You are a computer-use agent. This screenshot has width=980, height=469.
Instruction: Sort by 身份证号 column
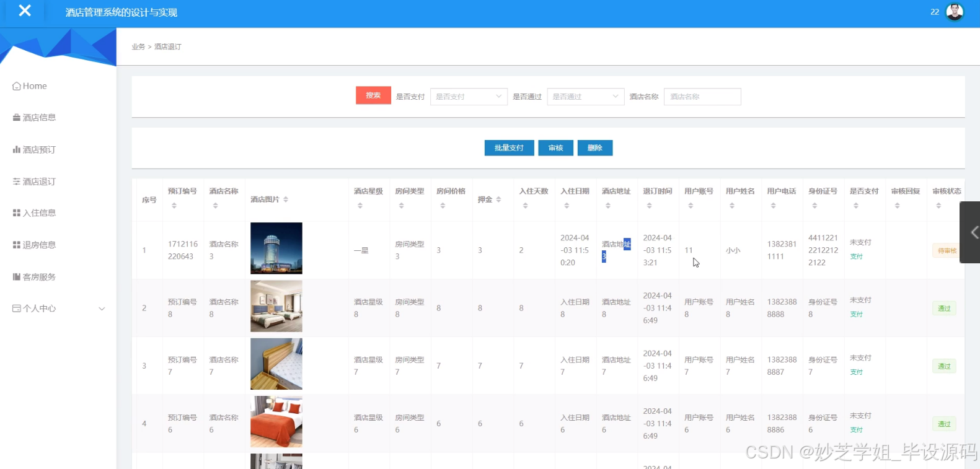point(814,206)
